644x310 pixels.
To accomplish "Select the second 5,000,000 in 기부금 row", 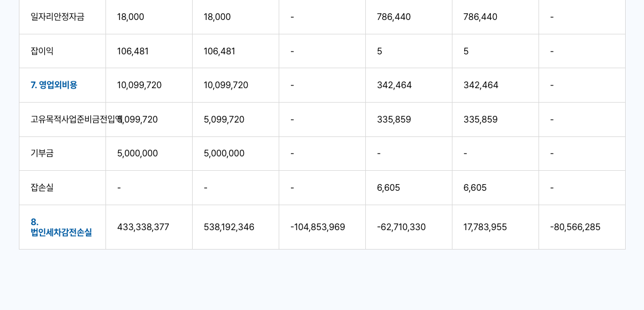I will [224, 154].
